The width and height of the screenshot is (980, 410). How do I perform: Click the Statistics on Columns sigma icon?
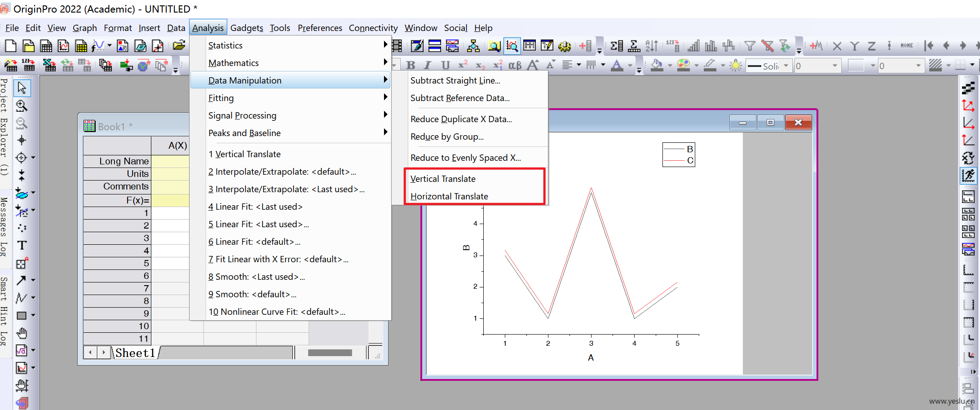pyautogui.click(x=617, y=45)
